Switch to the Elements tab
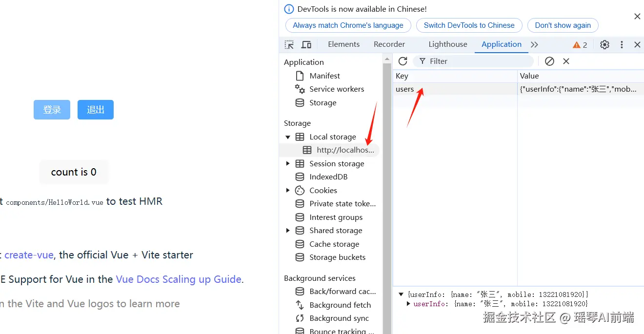 coord(344,44)
